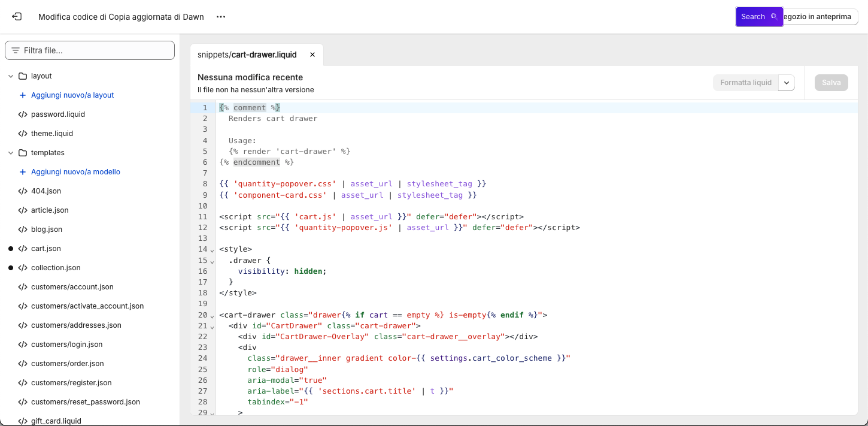Screen dimensions: 868x426
Task: Click 'Renders cart drawer' comment line
Action: (x=273, y=119)
